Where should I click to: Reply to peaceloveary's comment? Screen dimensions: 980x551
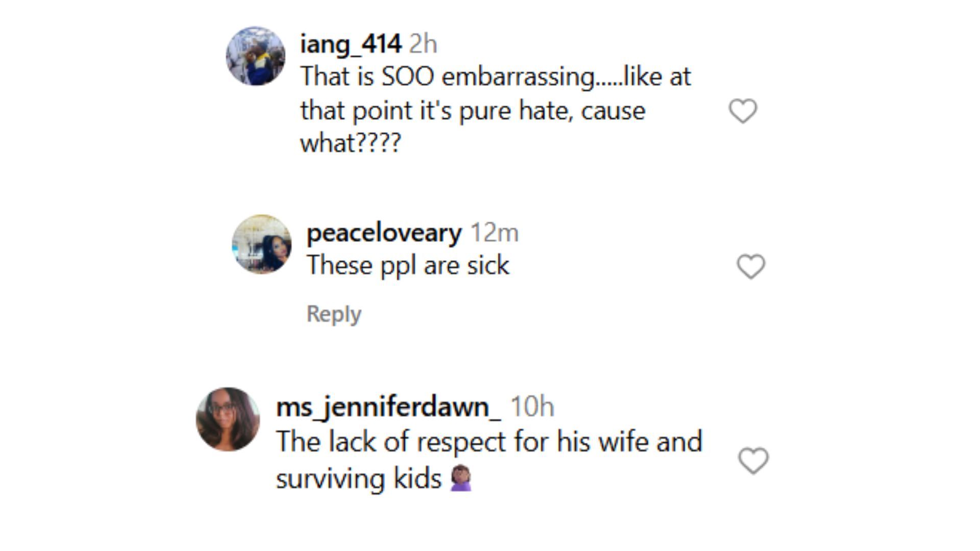coord(334,314)
